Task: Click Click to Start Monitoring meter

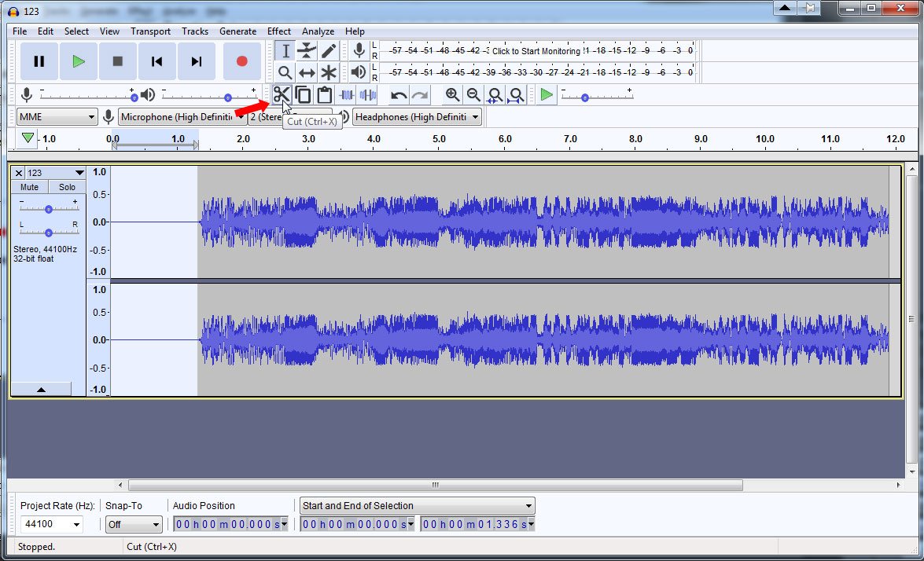Action: click(536, 50)
